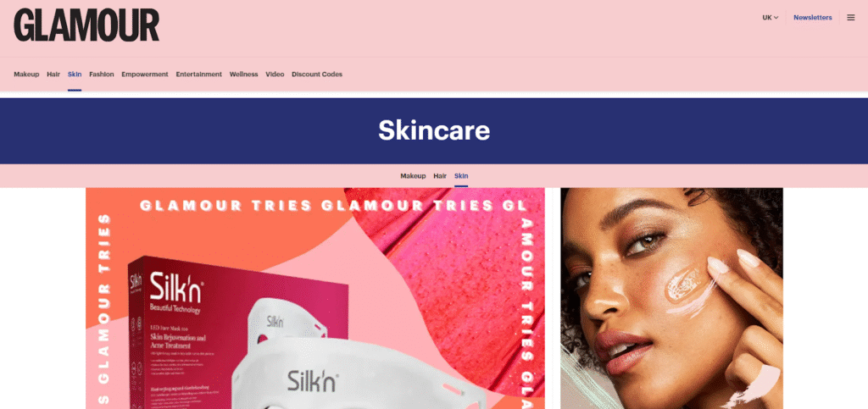Viewport: 868px width, 409px height.
Task: Click the Glamour Tries banner text
Action: pos(332,206)
